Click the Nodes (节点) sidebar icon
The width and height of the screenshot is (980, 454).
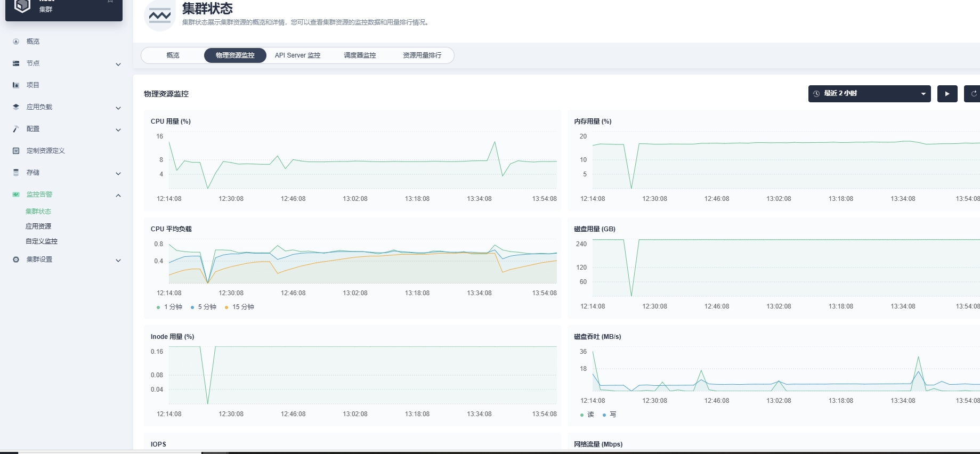pos(16,63)
